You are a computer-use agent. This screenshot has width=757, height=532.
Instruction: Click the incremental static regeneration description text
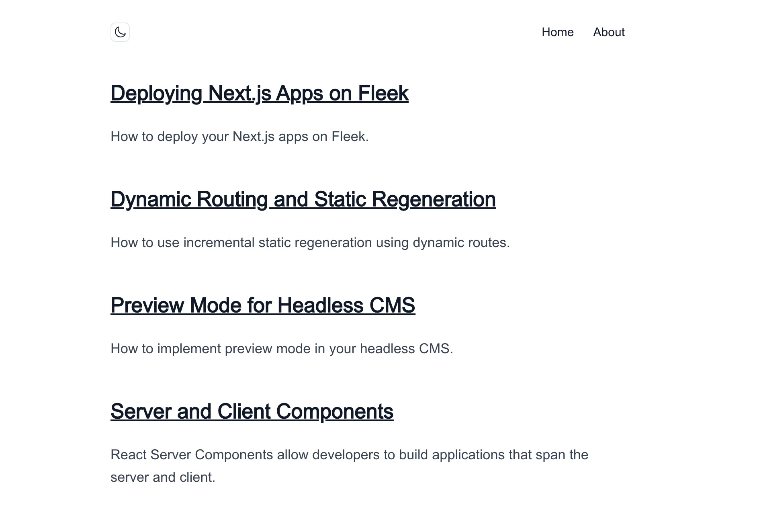(x=310, y=243)
